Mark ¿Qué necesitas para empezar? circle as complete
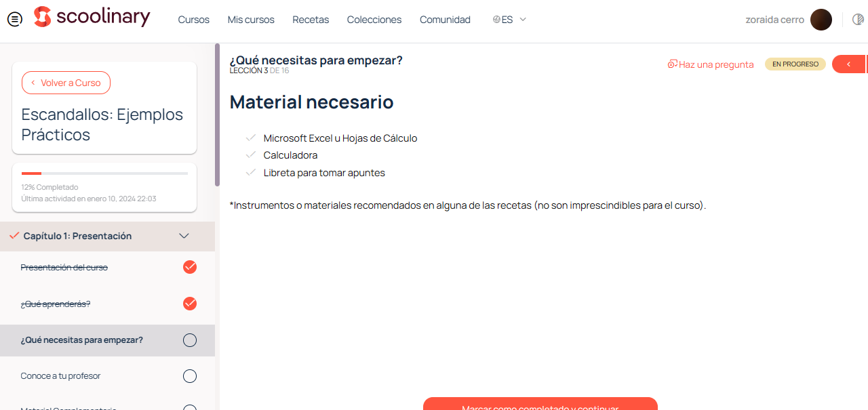 click(189, 340)
